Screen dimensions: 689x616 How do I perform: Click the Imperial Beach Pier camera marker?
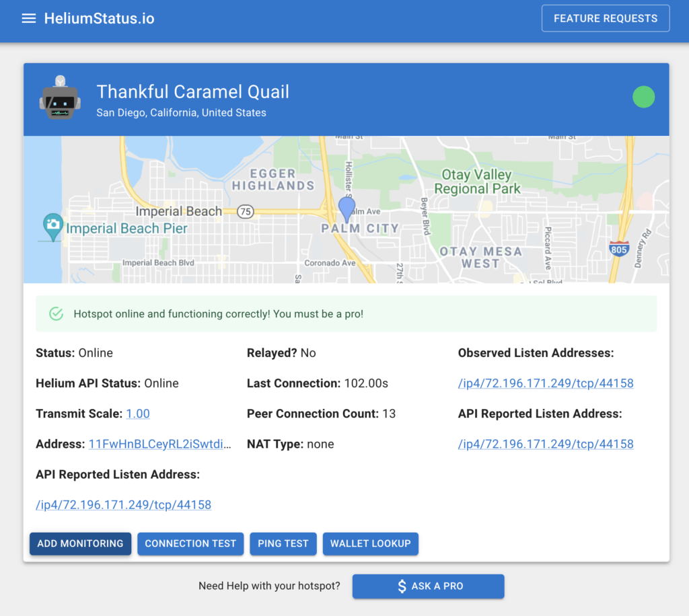click(52, 227)
